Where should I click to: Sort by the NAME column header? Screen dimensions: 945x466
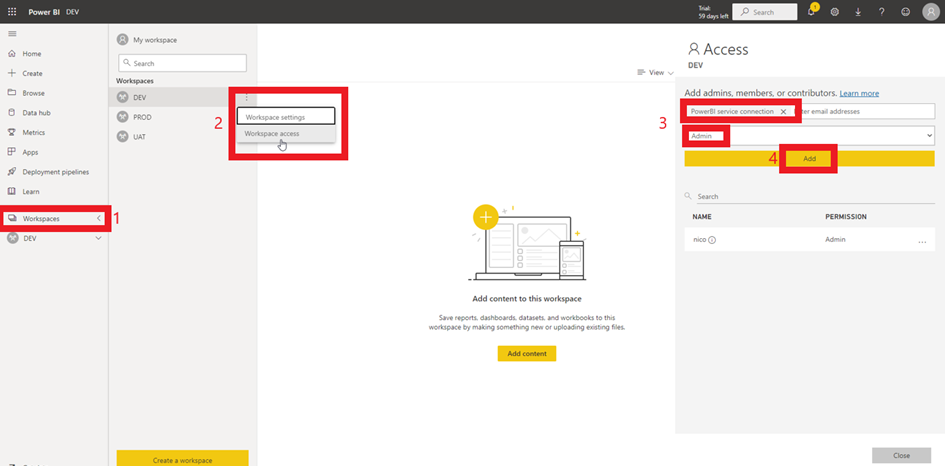pos(702,216)
